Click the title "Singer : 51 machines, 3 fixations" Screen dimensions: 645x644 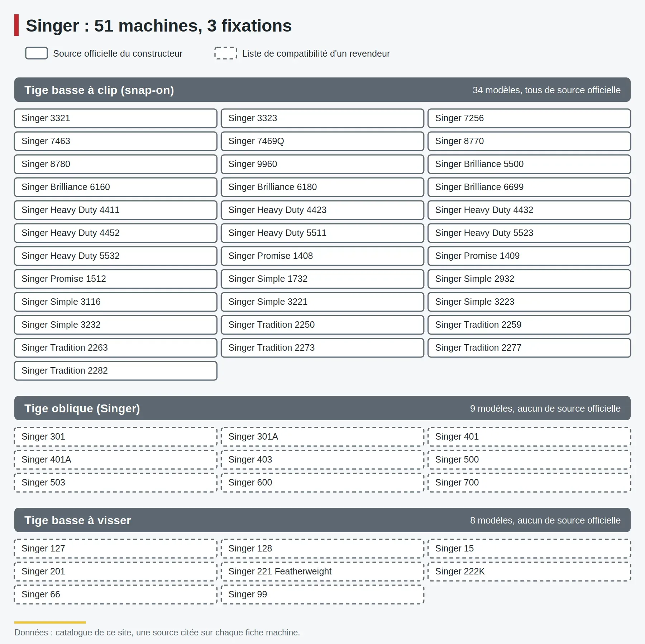pos(159,26)
